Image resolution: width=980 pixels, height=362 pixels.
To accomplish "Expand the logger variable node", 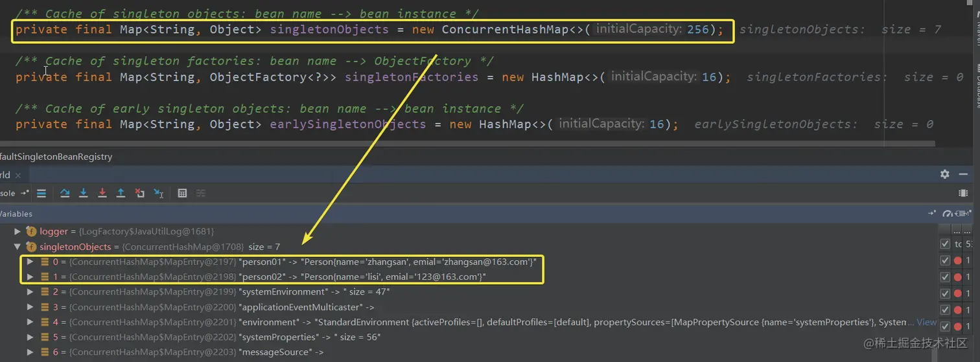I will (17, 231).
